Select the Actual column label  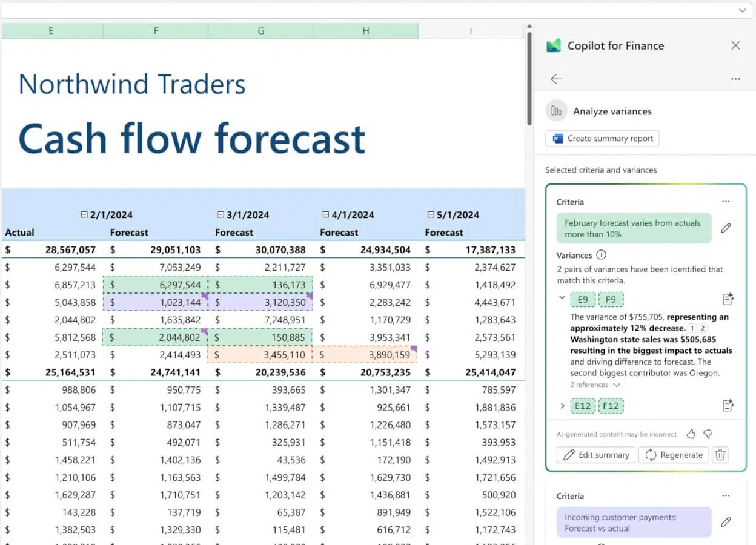(19, 232)
